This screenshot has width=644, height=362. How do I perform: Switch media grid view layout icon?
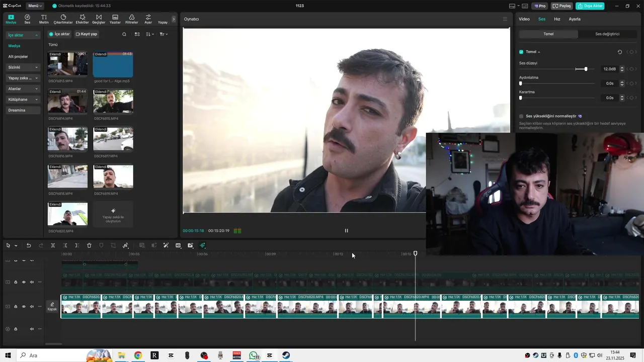point(137,34)
